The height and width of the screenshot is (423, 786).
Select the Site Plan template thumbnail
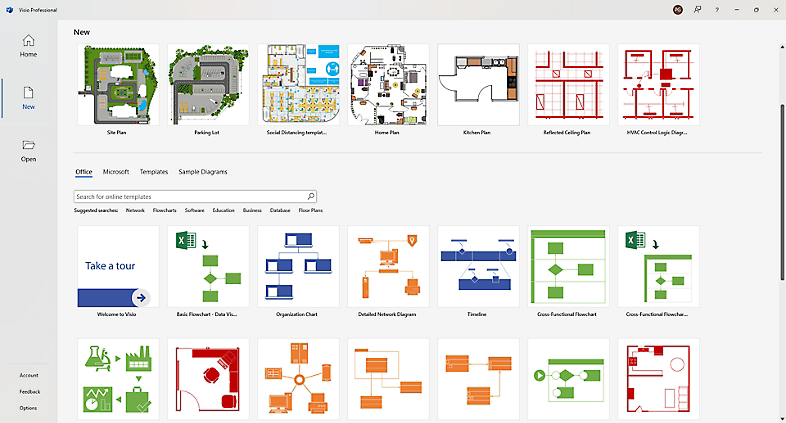coord(118,84)
